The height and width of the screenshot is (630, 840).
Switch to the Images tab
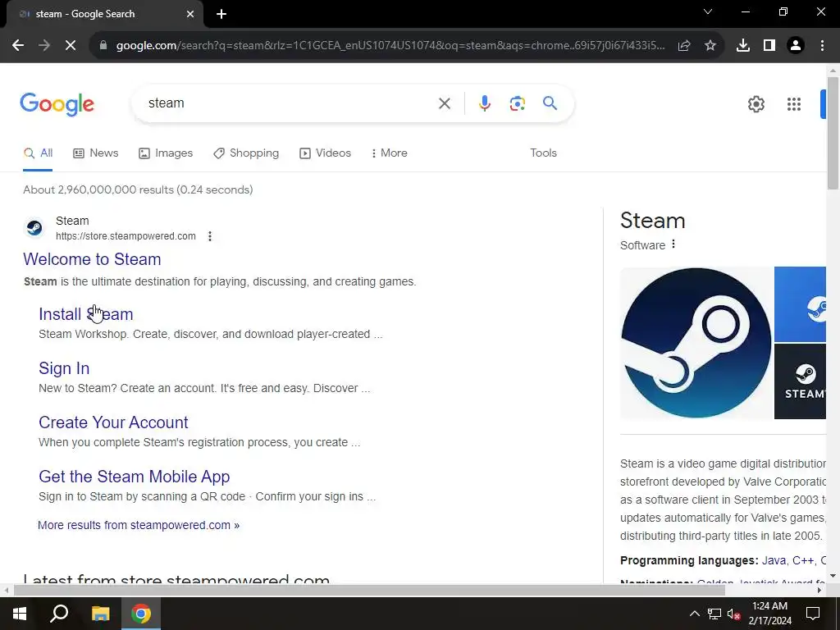point(166,153)
